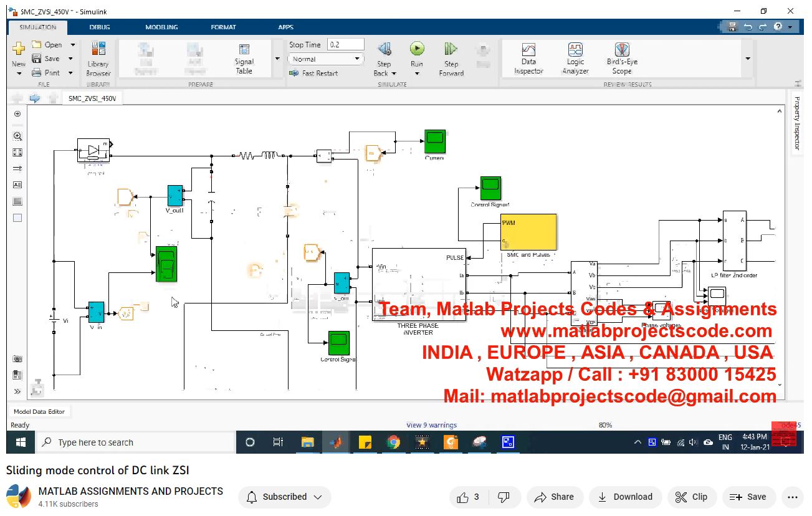Click the View 9 warnings link
This screenshot has height=516, width=812.
[431, 425]
